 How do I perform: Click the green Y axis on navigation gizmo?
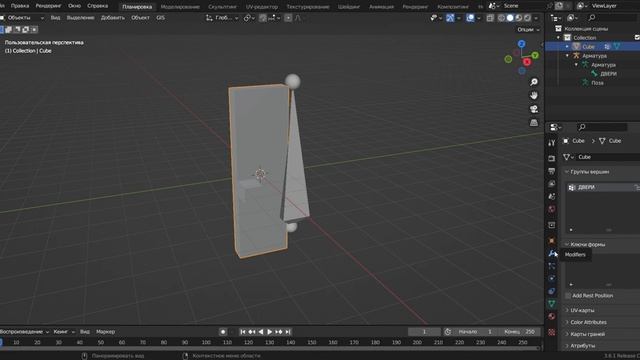tap(535, 55)
